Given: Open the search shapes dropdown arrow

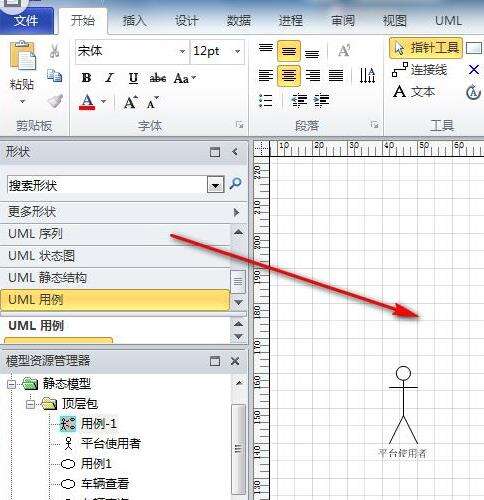Looking at the screenshot, I should (215, 185).
